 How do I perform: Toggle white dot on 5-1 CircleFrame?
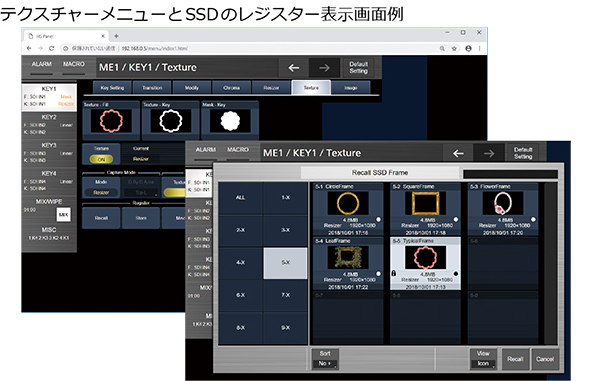(378, 219)
